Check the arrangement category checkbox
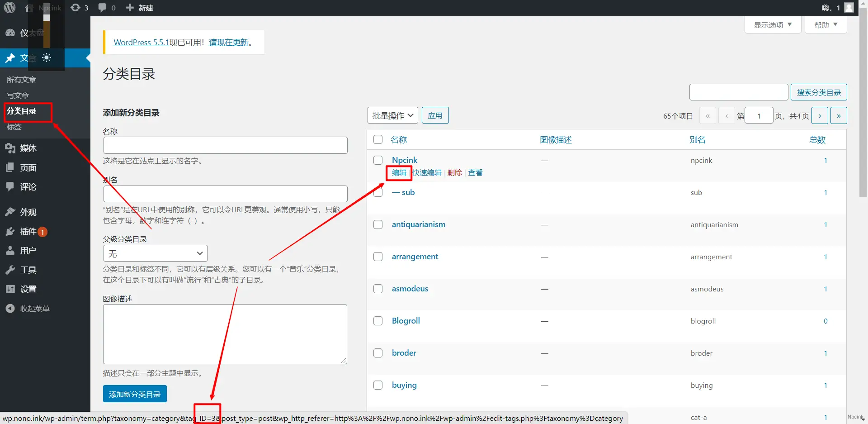This screenshot has height=424, width=868. [x=378, y=257]
